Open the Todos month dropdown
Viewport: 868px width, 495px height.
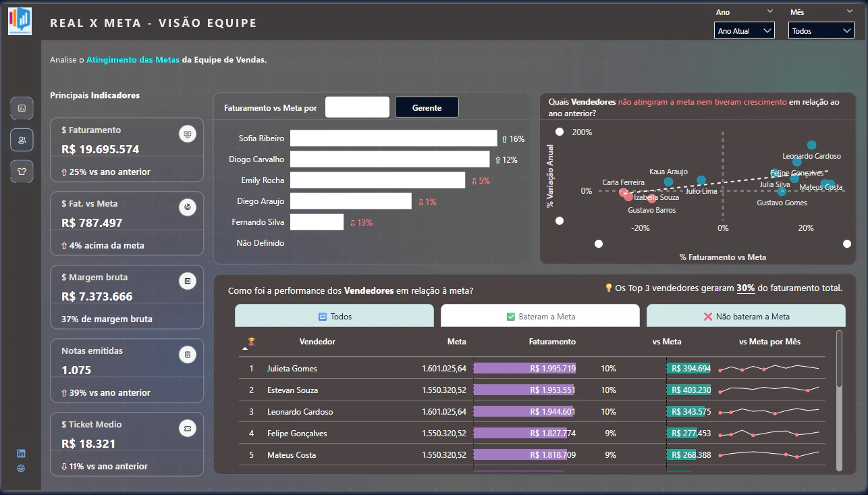point(821,30)
